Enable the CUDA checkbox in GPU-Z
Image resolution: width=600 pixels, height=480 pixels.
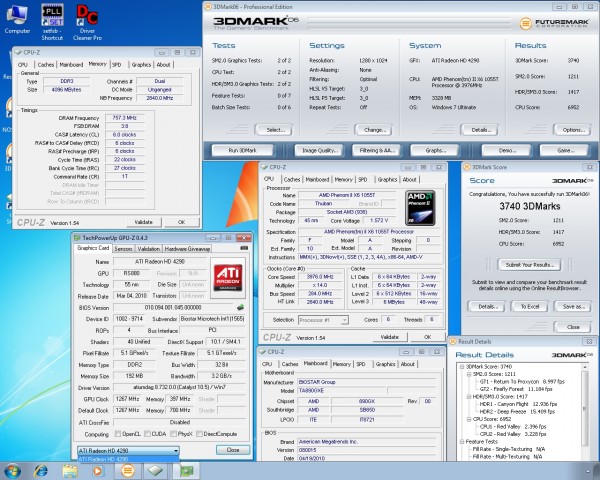[x=147, y=434]
